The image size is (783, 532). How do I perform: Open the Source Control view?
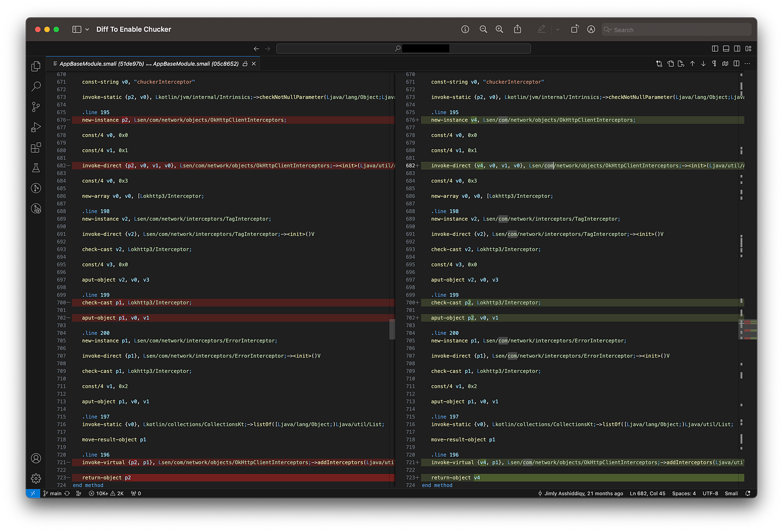pyautogui.click(x=36, y=107)
